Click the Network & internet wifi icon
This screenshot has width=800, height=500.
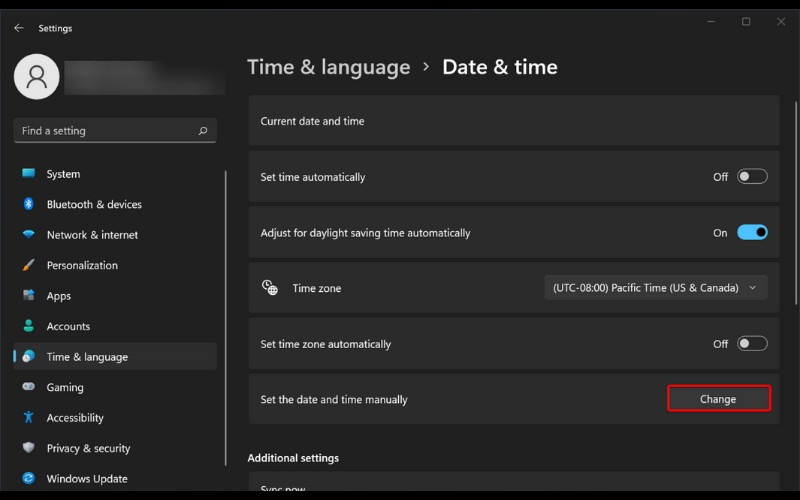(29, 234)
